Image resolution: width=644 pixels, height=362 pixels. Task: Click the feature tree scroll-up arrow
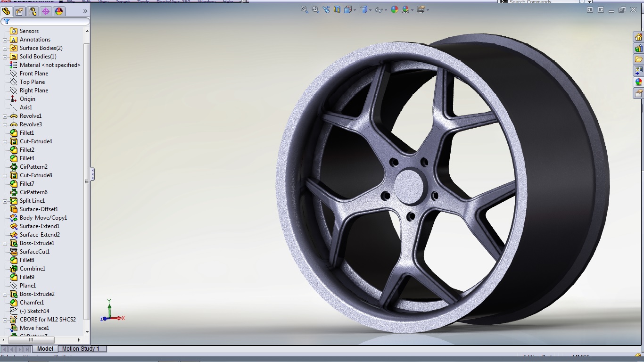(x=87, y=31)
